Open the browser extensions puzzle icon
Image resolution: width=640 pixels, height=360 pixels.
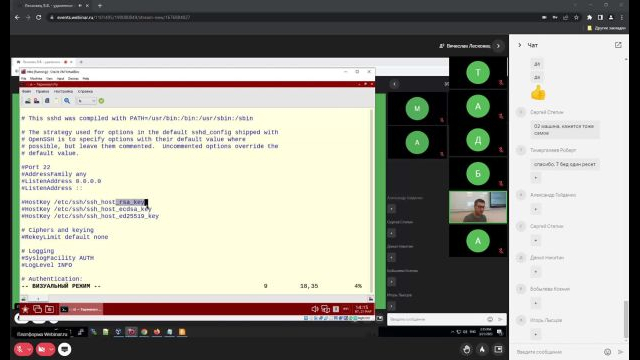coord(589,18)
